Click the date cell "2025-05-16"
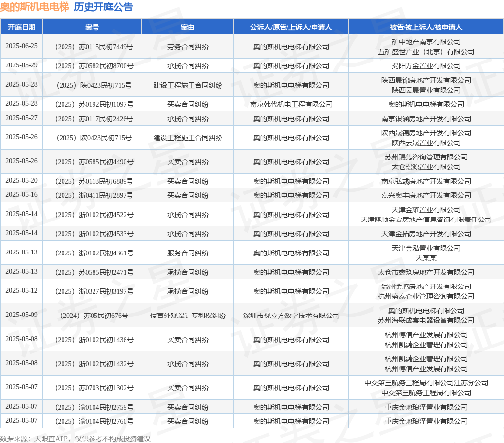Screen dimensions: 504x443 pyautogui.click(x=22, y=194)
